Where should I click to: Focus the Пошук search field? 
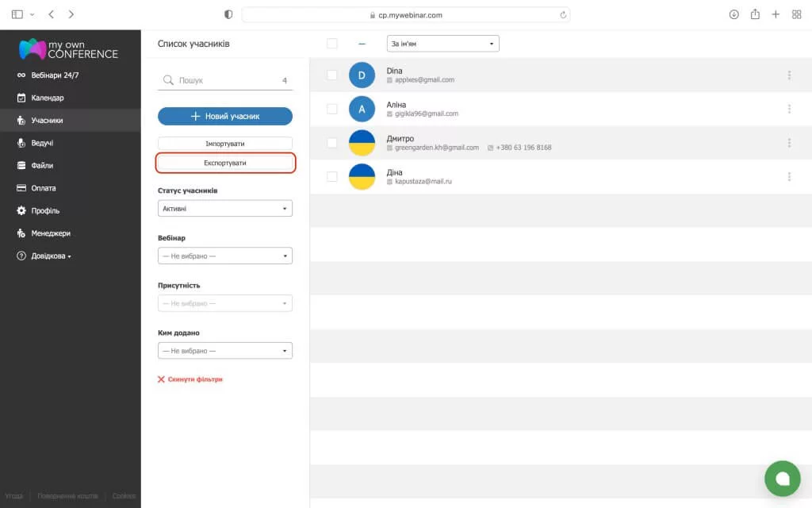(x=225, y=80)
